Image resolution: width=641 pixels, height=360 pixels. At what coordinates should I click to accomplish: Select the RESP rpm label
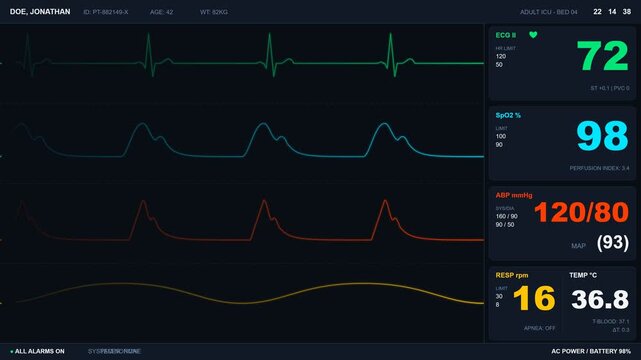(512, 275)
